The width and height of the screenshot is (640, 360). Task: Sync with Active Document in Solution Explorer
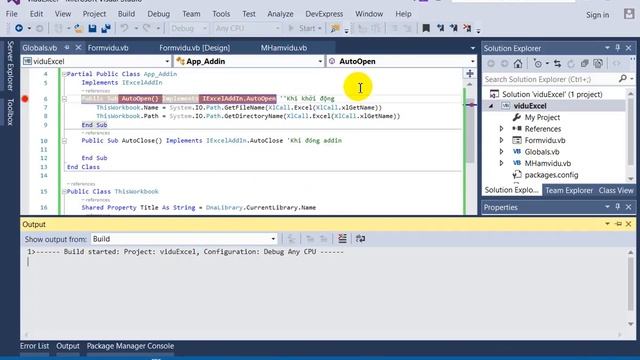click(558, 64)
